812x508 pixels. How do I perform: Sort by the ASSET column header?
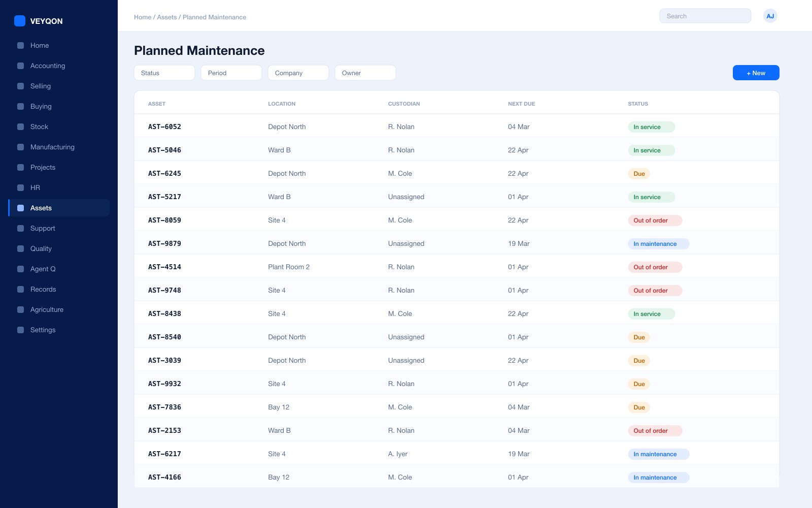(157, 104)
